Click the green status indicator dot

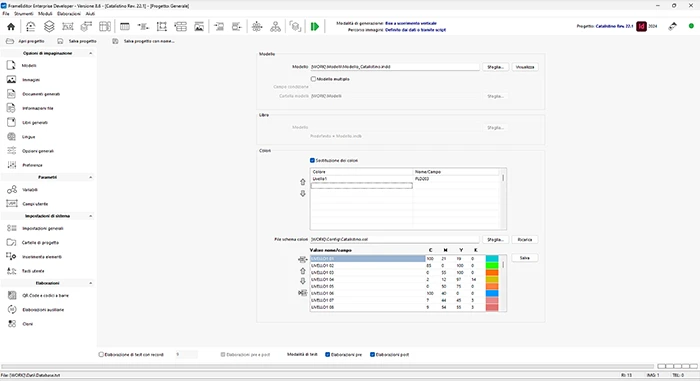(x=691, y=26)
